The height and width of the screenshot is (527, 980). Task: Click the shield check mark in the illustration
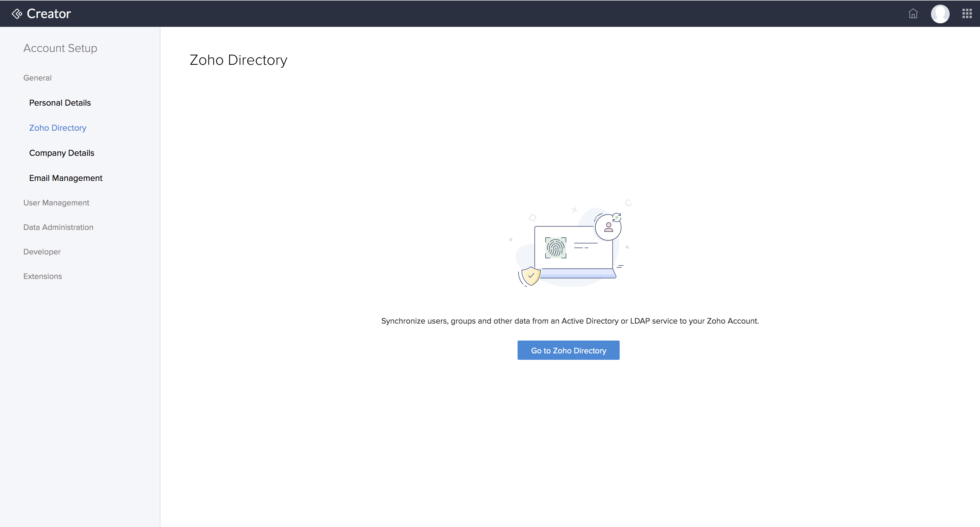click(531, 274)
